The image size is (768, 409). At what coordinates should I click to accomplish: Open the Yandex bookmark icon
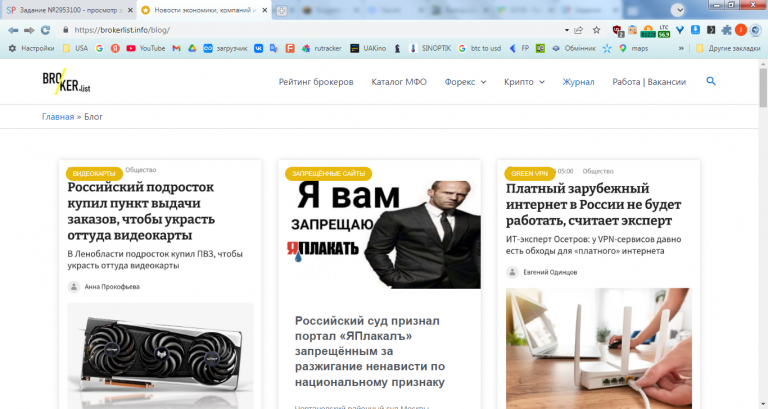click(115, 48)
